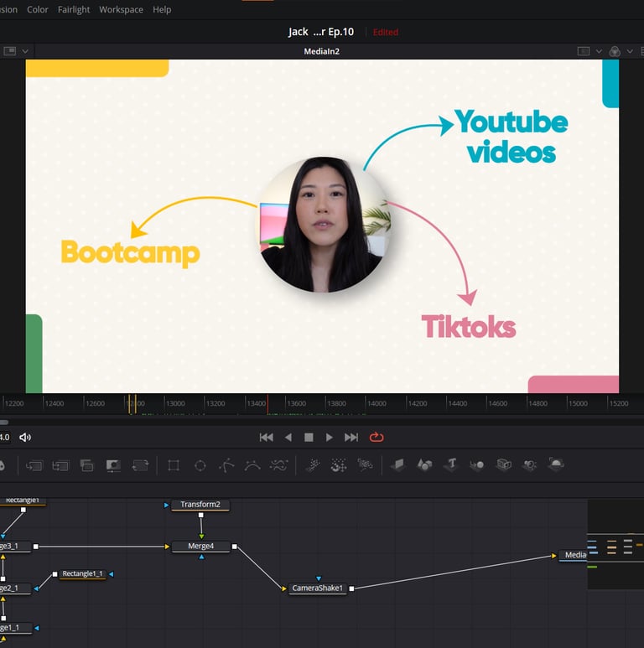Add a Camera 3D node

504,464
